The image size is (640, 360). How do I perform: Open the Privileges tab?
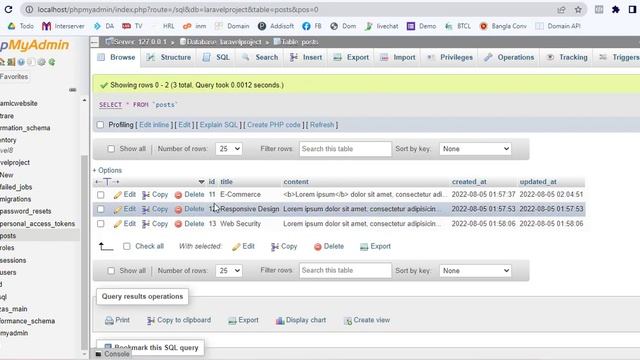[x=449, y=58]
